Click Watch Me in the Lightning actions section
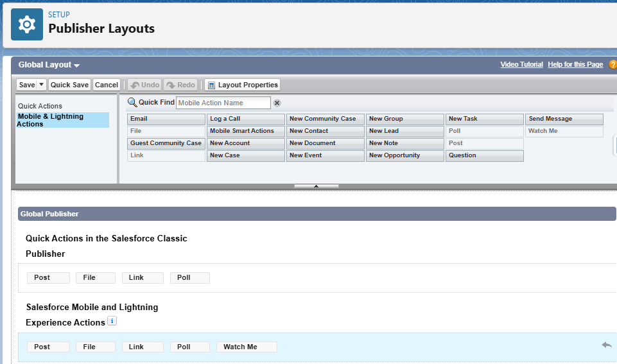Screen dimensions: 617x364 click(x=247, y=347)
